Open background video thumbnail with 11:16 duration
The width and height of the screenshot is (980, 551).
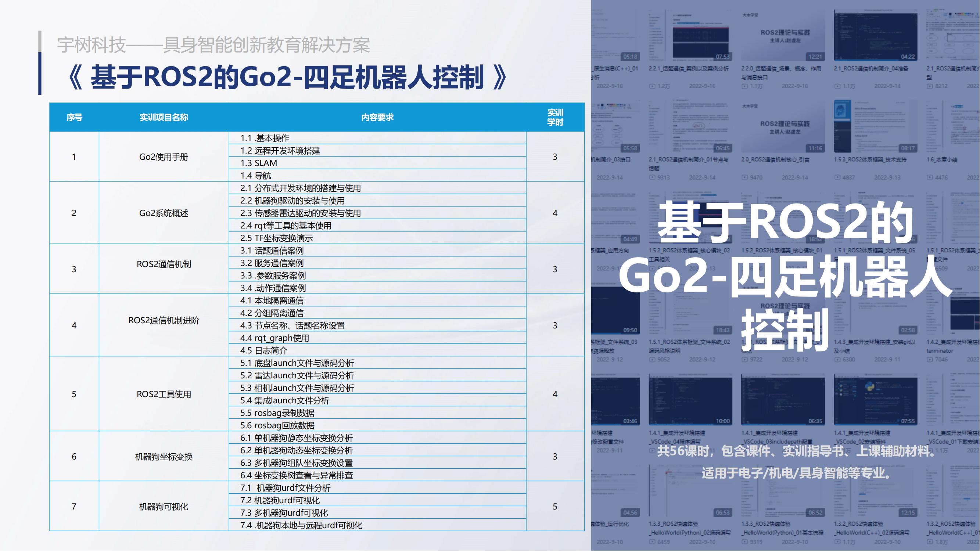[783, 127]
